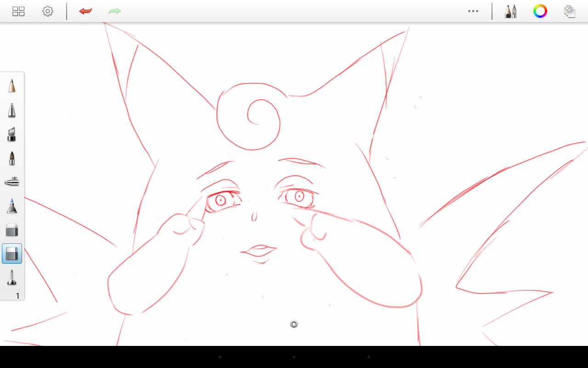
Task: Undo the last stroke
Action: [x=85, y=11]
